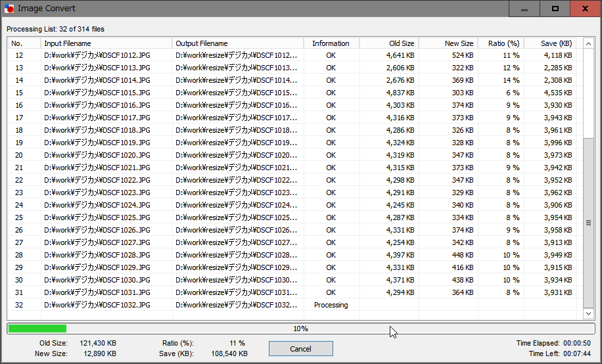Click the Information column header
This screenshot has height=364, width=602.
point(331,43)
